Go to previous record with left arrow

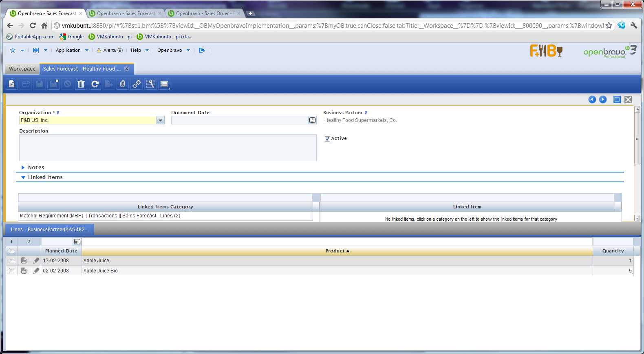(592, 100)
